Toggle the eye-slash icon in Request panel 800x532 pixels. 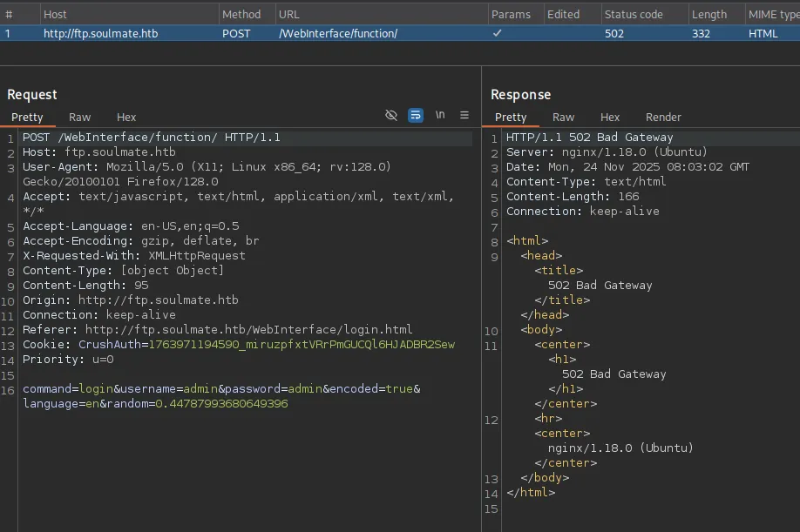pyautogui.click(x=391, y=115)
